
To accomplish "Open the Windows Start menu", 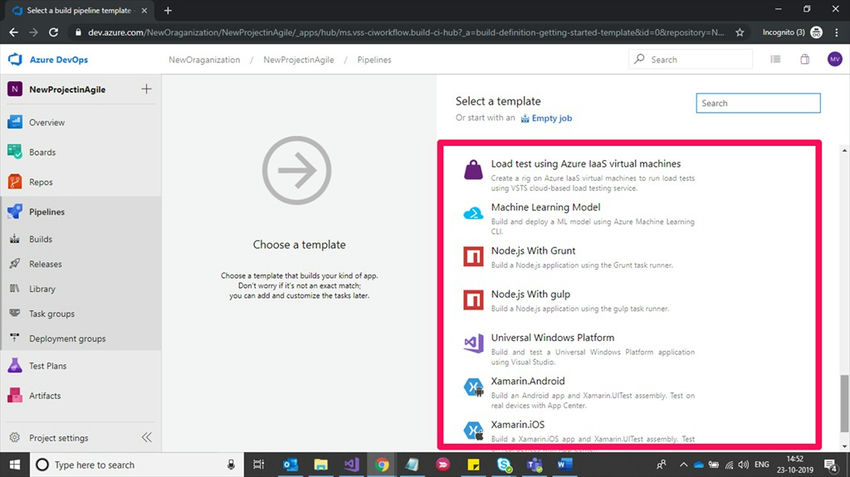I will pos(15,465).
